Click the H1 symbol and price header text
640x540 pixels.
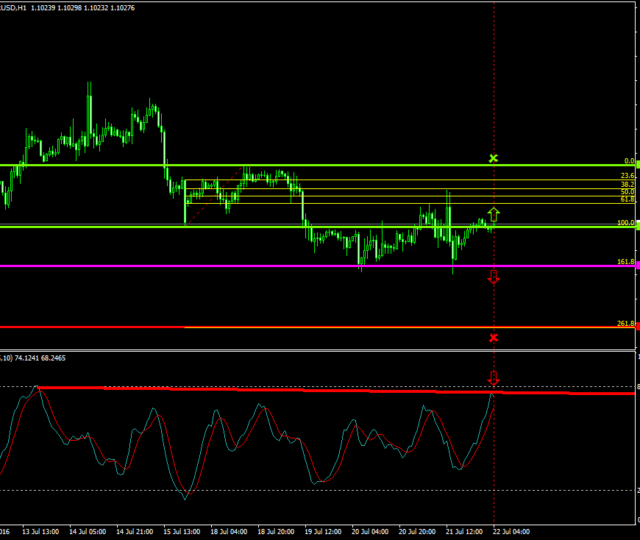68,6
